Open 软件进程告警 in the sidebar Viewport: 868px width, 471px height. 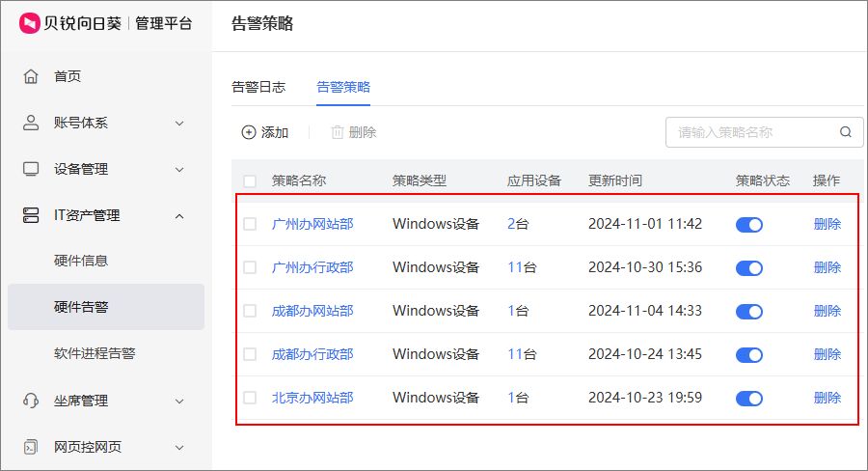coord(95,353)
